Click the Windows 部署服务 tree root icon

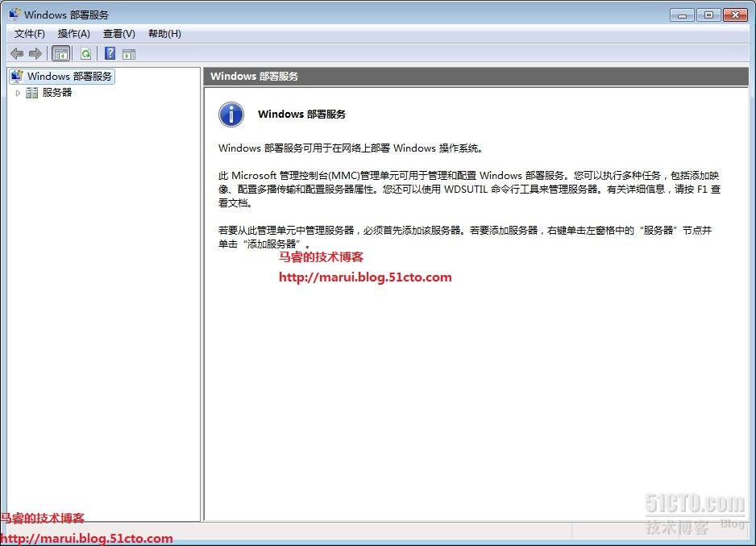(x=18, y=76)
